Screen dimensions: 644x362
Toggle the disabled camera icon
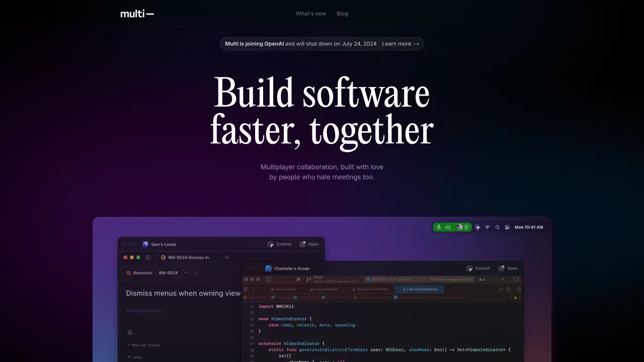[448, 227]
